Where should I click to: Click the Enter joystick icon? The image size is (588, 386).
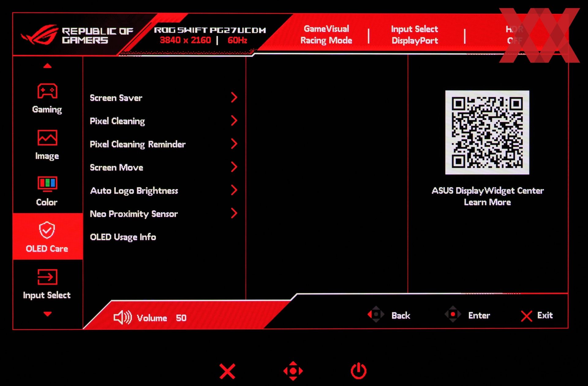[x=453, y=314]
